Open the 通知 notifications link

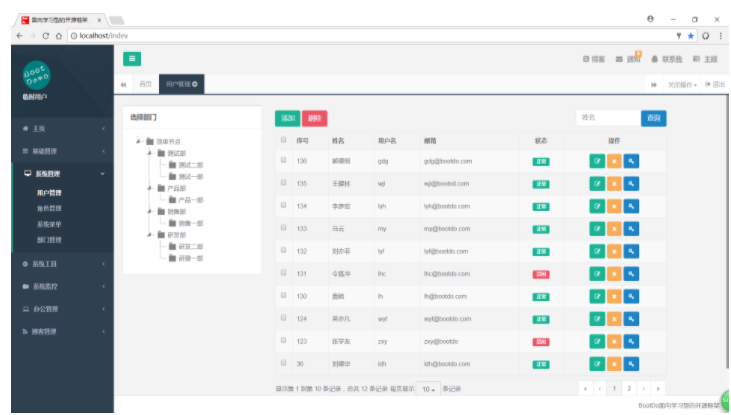(628, 59)
